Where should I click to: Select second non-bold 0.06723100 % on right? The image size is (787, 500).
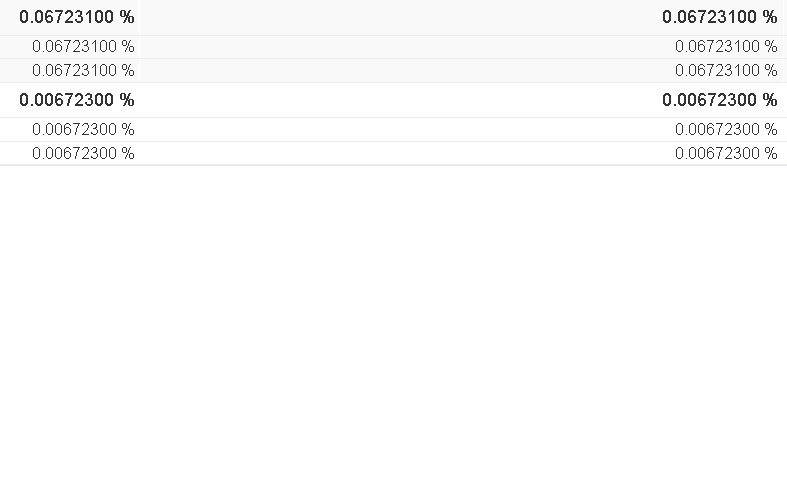click(x=726, y=70)
